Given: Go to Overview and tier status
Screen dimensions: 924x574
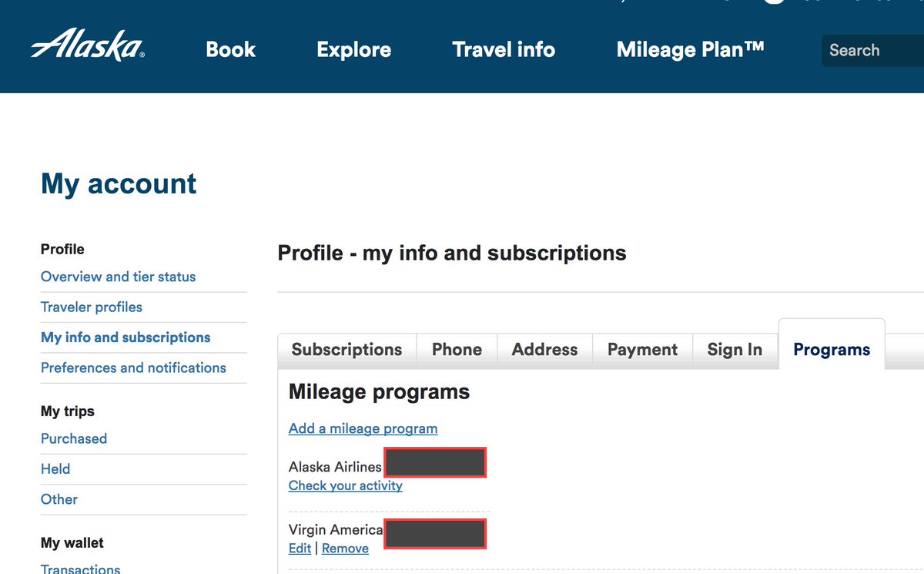Looking at the screenshot, I should coord(118,277).
